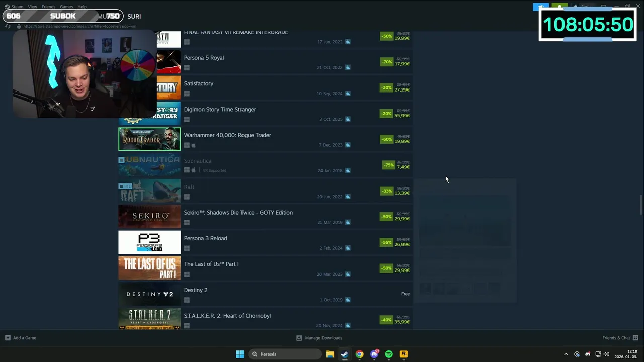The width and height of the screenshot is (644, 362).
Task: Click the Destiny 2 capsule image
Action: [x=149, y=294]
